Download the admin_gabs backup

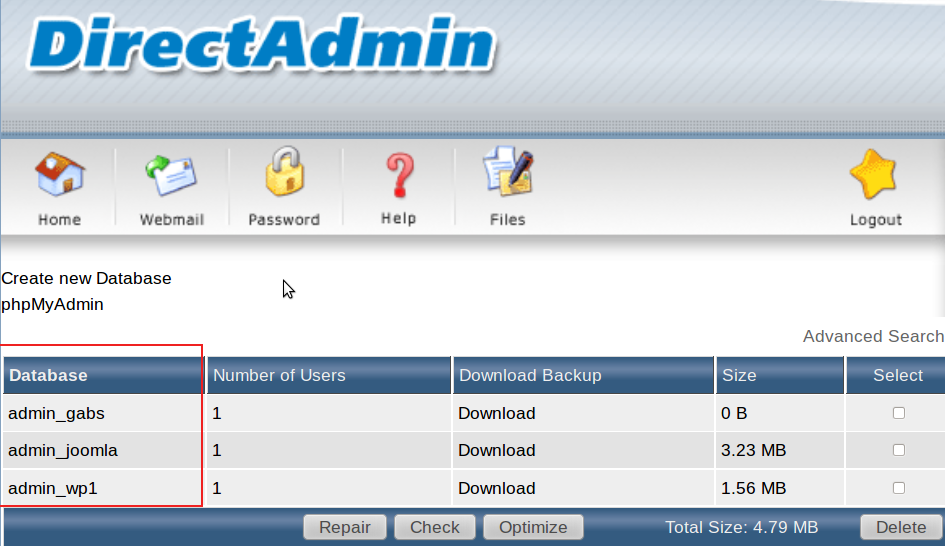[x=497, y=413]
